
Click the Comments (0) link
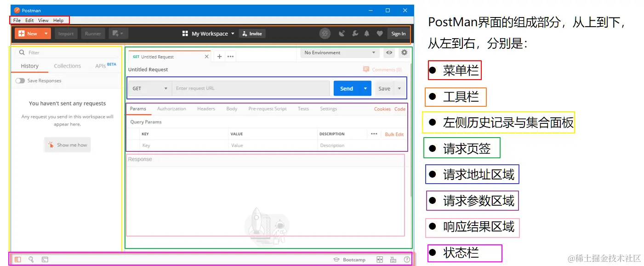tap(382, 69)
